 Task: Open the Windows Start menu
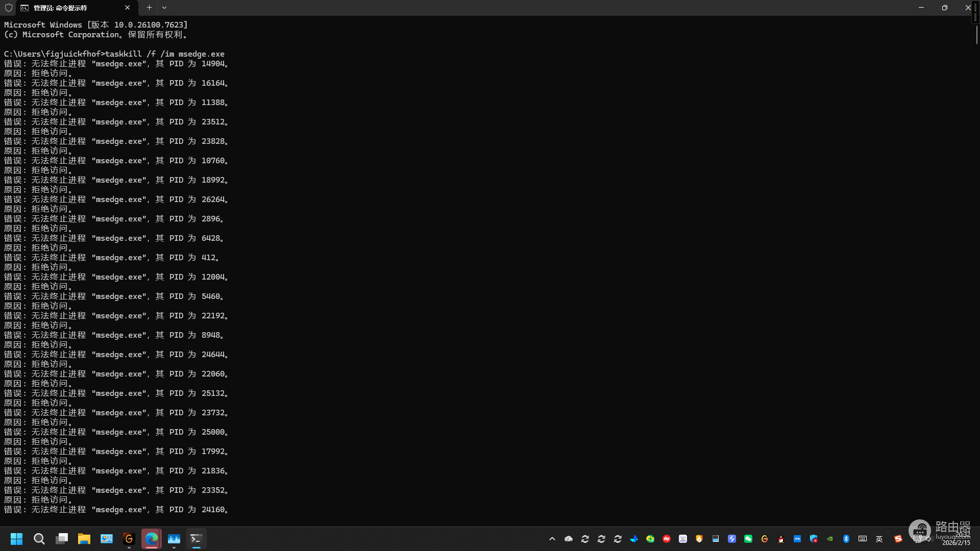17,539
